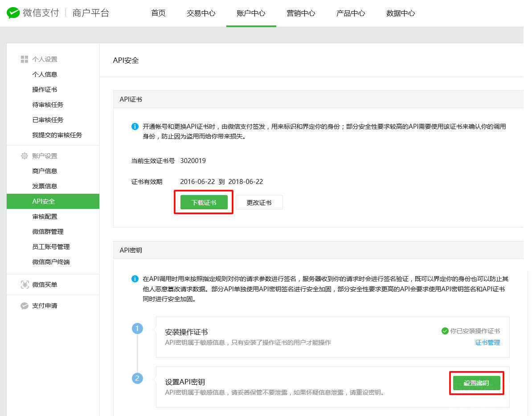Open the 证书管理 link
Image resolution: width=532 pixels, height=416 pixels.
487,343
